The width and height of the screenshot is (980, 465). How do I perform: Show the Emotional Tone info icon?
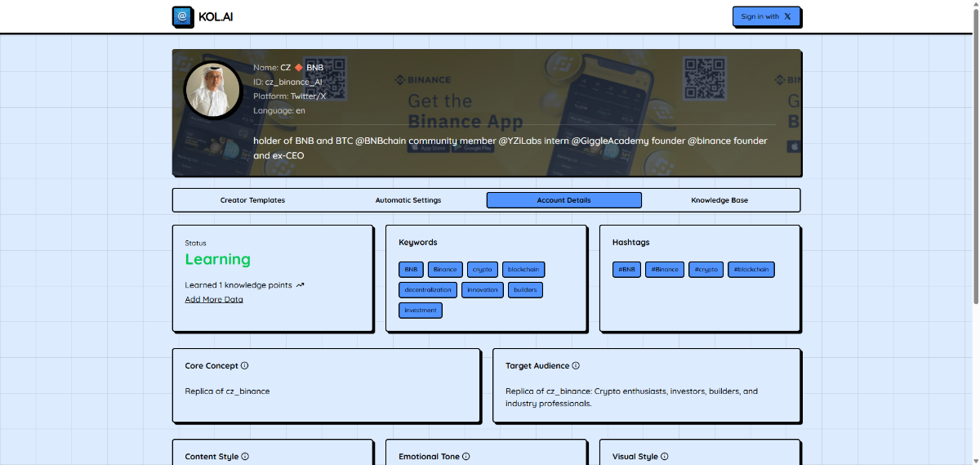pyautogui.click(x=466, y=457)
